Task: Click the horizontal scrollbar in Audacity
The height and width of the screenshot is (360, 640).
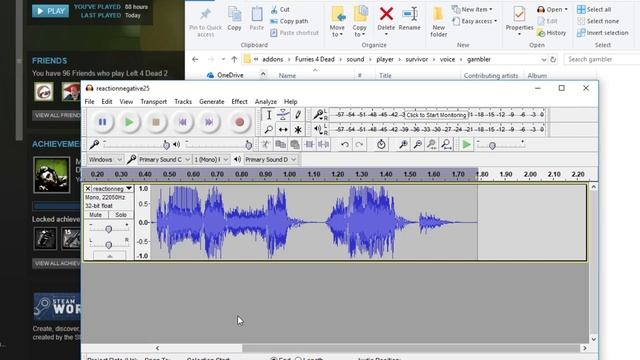Action: (x=411, y=348)
